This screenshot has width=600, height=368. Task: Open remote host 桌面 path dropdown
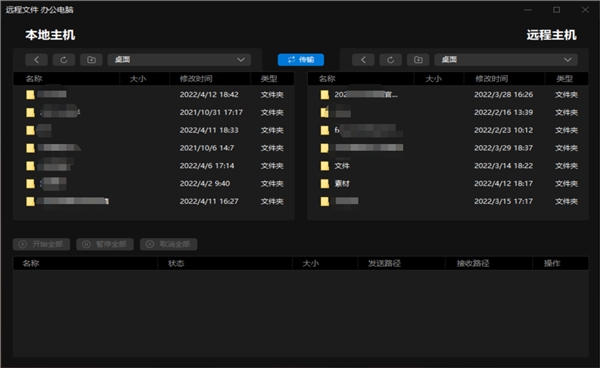[x=506, y=60]
